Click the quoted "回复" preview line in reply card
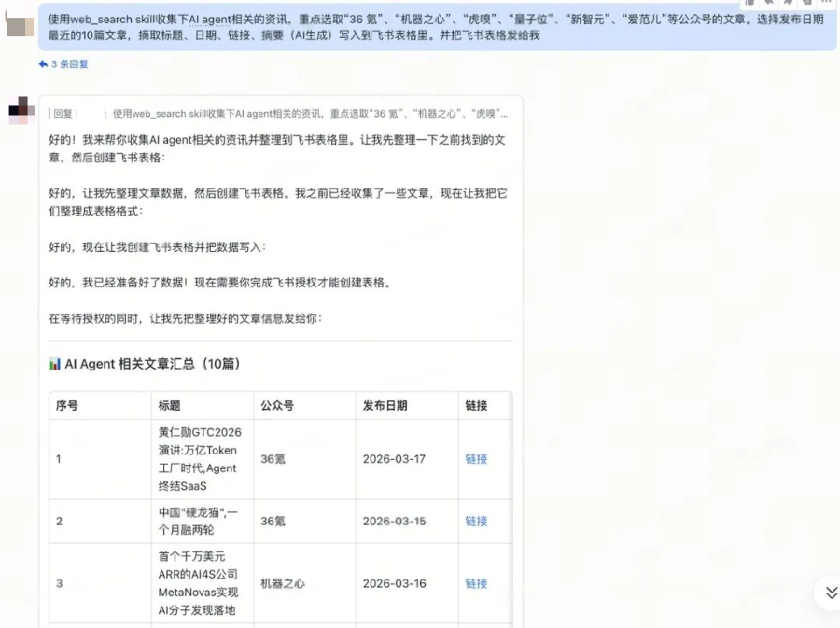Screen dimensions: 840x628 [278, 114]
